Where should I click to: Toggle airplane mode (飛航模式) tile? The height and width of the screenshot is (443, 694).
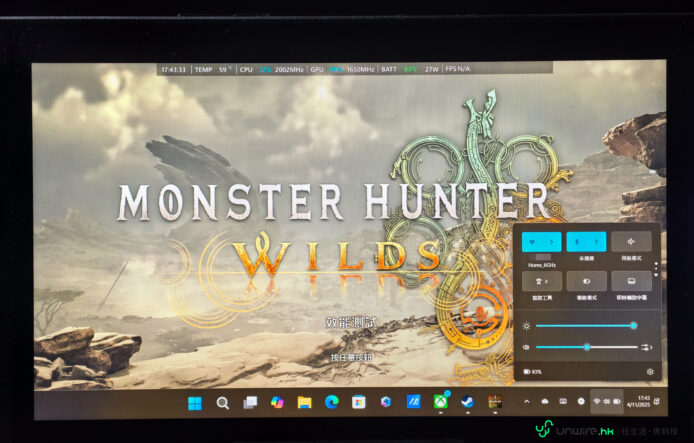pyautogui.click(x=631, y=242)
